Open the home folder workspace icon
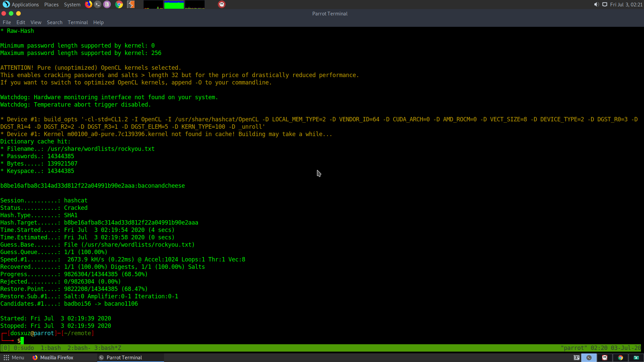This screenshot has height=362, width=644. (x=636, y=358)
